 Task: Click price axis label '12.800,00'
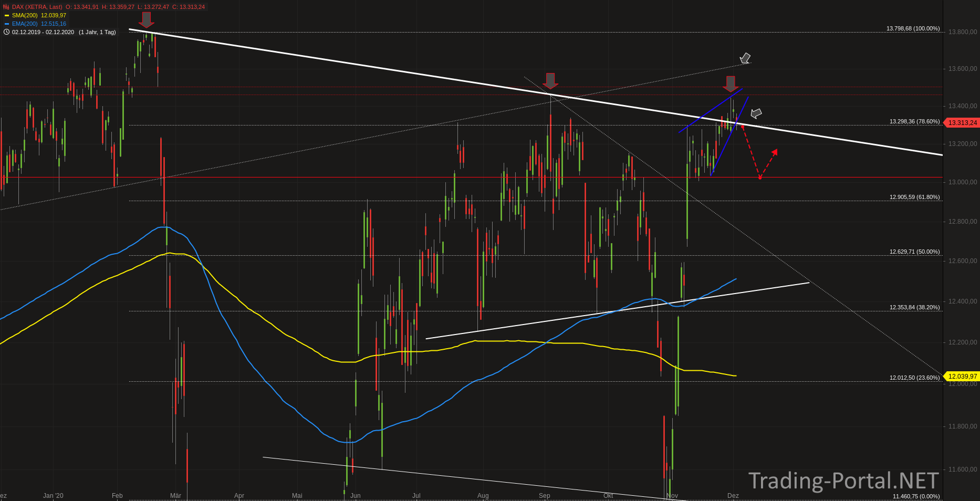click(963, 222)
